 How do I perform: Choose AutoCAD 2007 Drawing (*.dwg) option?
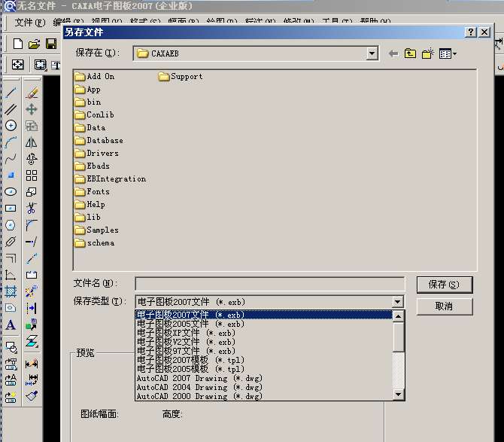pyautogui.click(x=263, y=378)
